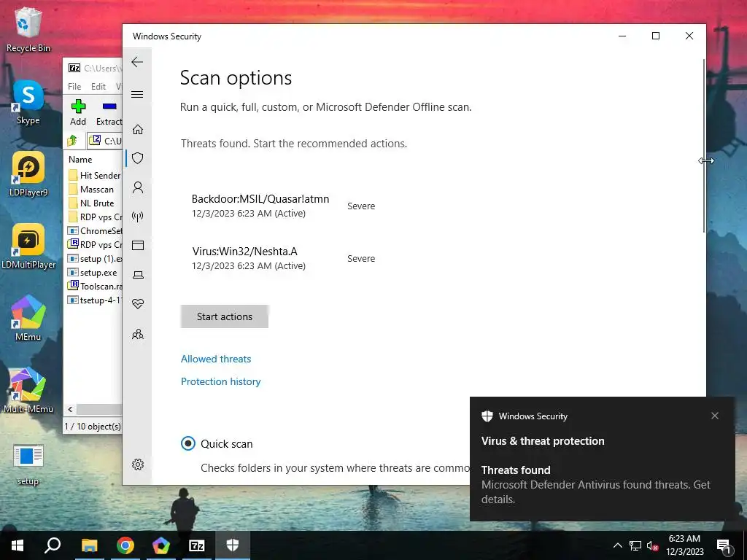Open File Explorer from taskbar
Screen dimensions: 747x560
click(x=89, y=545)
